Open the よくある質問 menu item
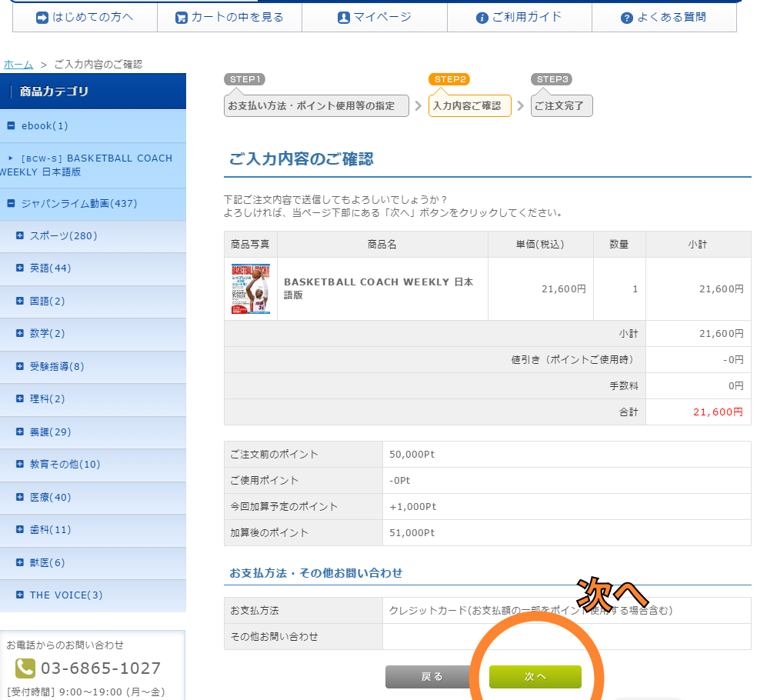The width and height of the screenshot is (757, 700). [665, 18]
